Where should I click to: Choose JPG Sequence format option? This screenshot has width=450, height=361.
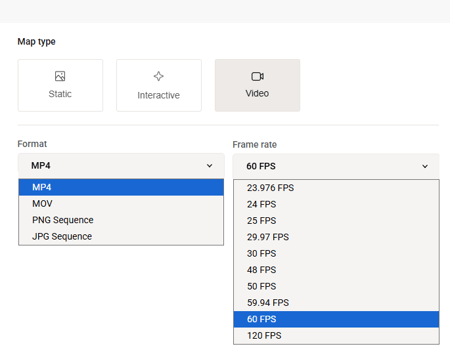[x=121, y=236]
